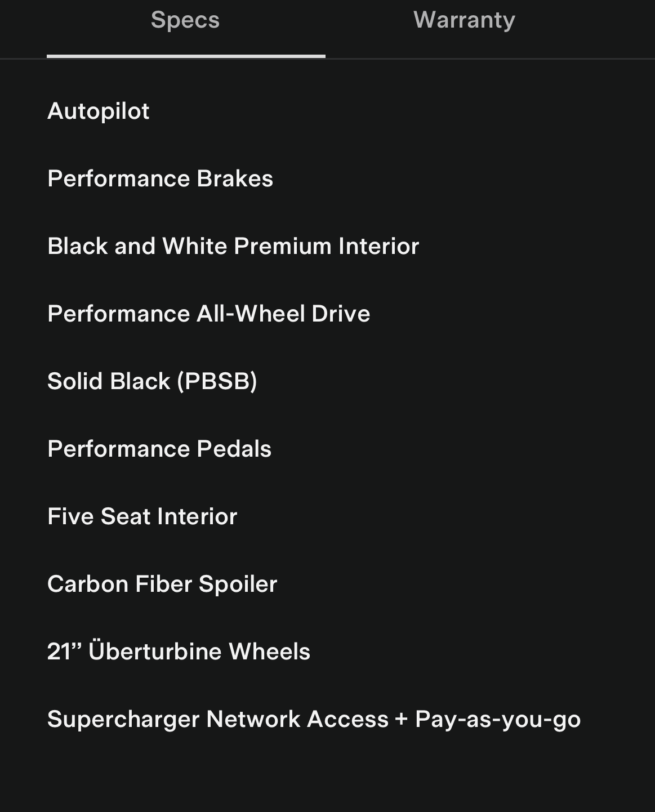Select the 21” Überturbine Wheels item
The image size is (655, 812).
[179, 652]
